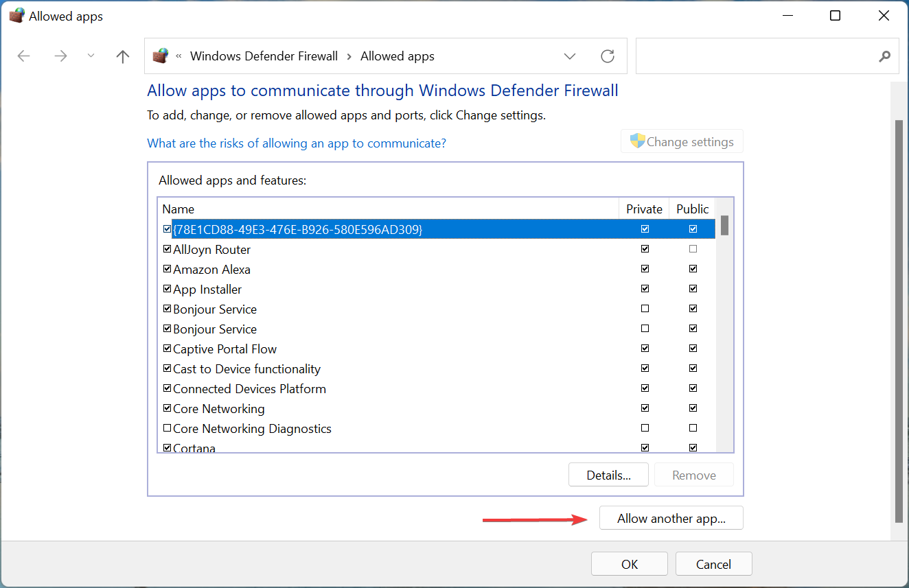
Task: Click the Public column header
Action: [693, 209]
